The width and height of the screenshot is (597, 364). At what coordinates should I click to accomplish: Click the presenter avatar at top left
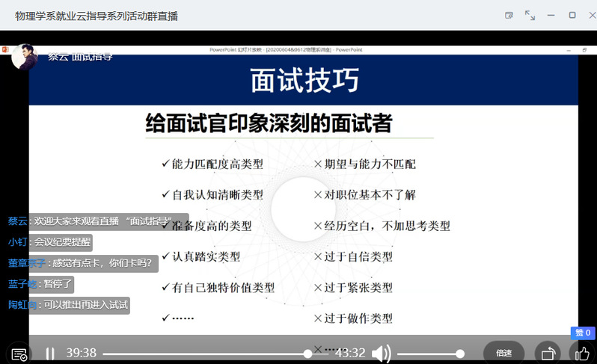[x=24, y=58]
